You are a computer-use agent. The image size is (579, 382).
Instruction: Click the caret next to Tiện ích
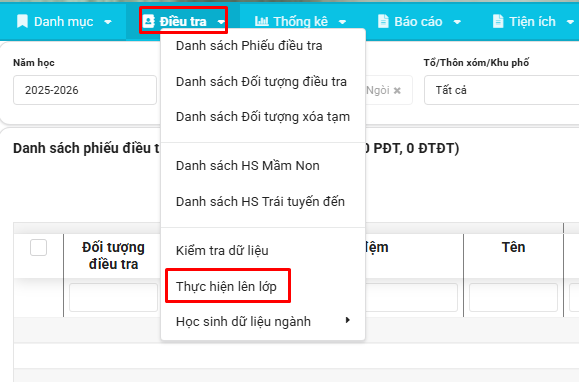coord(570,22)
